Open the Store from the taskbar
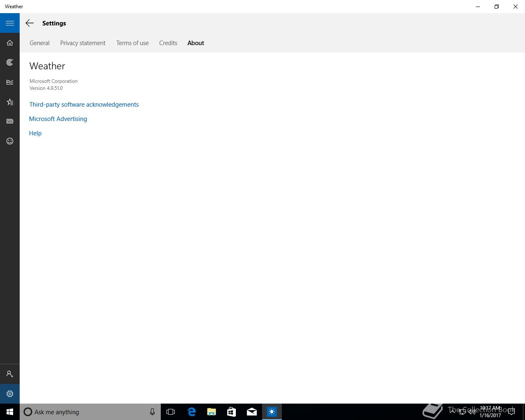525x420 pixels. tap(232, 412)
